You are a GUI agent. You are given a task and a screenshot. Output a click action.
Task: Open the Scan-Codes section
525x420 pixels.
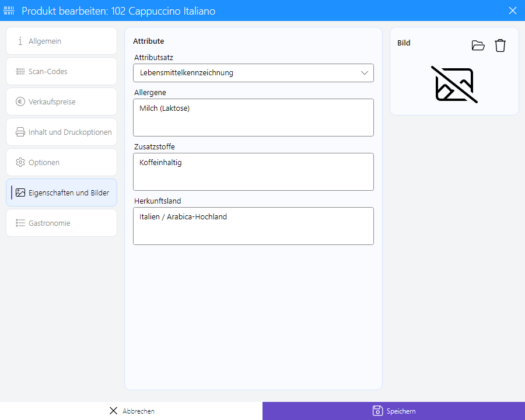tap(62, 71)
